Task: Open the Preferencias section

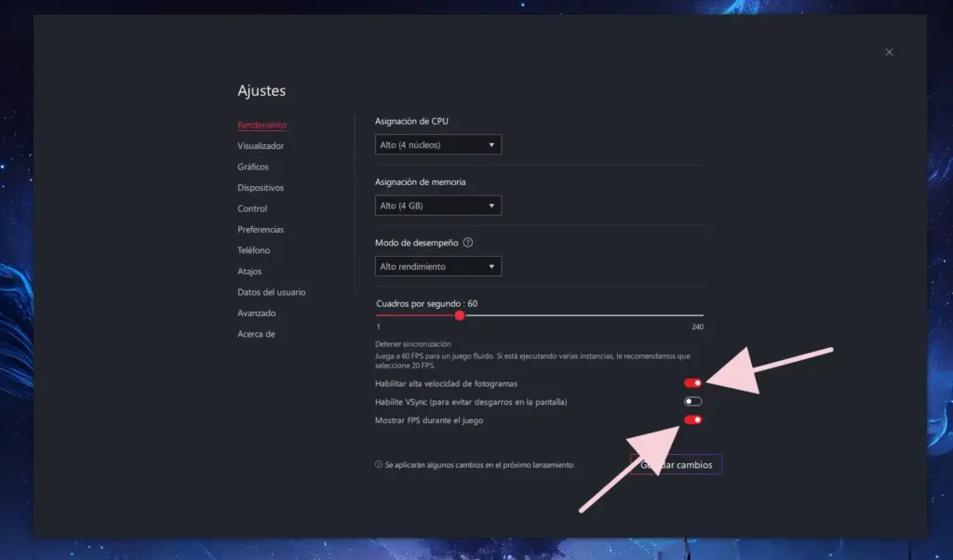Action: 261,230
